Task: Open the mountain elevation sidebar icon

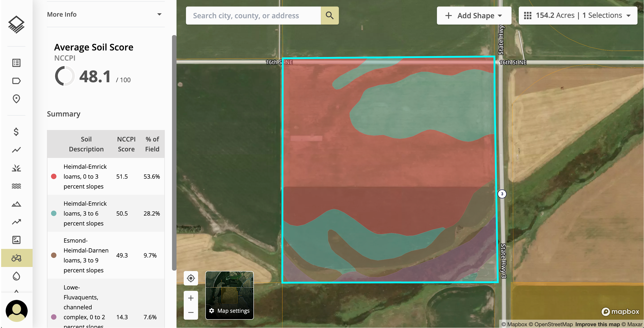Action: [x=16, y=204]
